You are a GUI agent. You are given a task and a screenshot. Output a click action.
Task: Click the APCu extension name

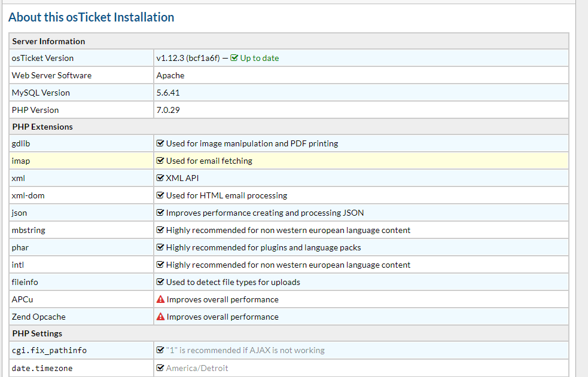coord(22,299)
